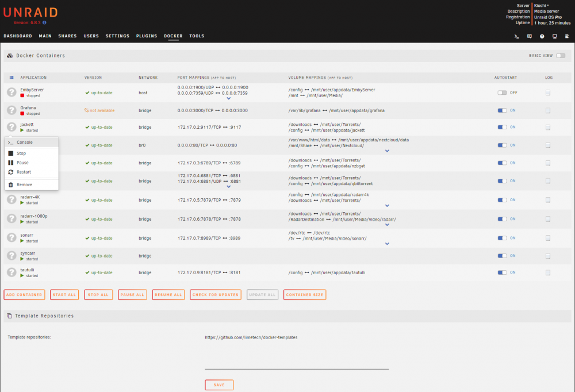Click the tautulli container icon
The image size is (575, 392).
11,272
